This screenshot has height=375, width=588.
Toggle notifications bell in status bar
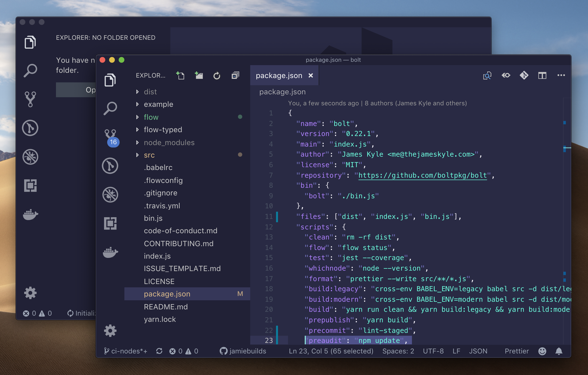point(559,351)
